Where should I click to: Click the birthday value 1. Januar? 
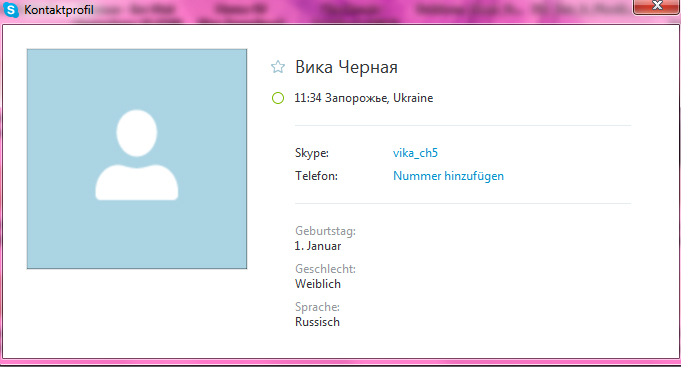318,246
